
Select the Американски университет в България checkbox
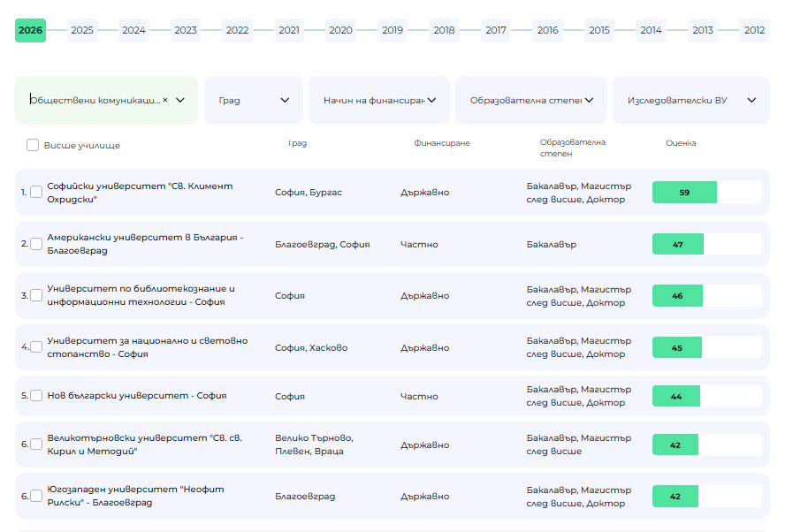point(36,244)
